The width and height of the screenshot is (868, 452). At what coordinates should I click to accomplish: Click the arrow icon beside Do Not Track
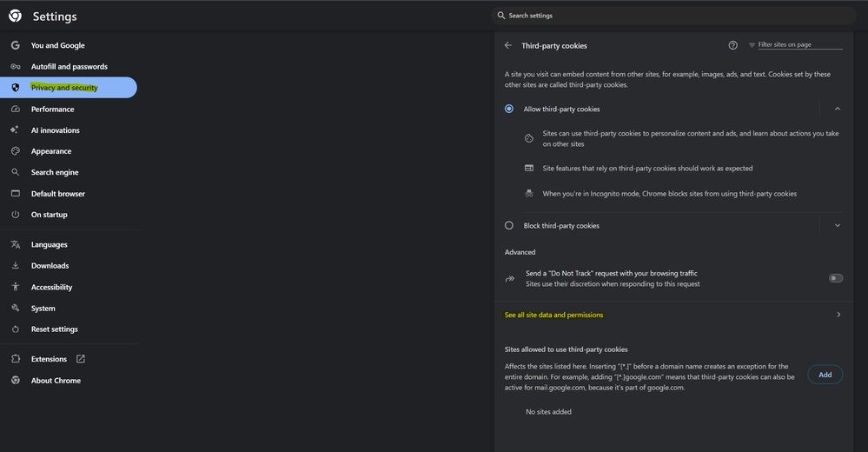pyautogui.click(x=510, y=279)
